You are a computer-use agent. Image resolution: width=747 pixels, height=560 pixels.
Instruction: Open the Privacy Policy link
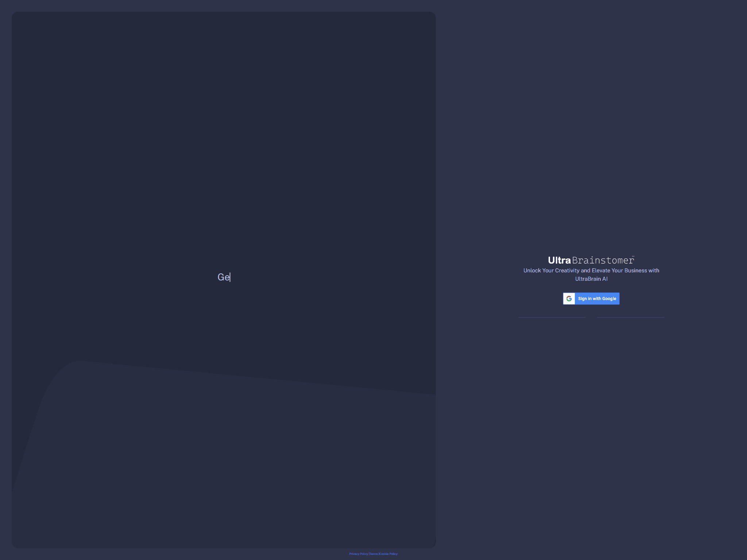pyautogui.click(x=359, y=554)
